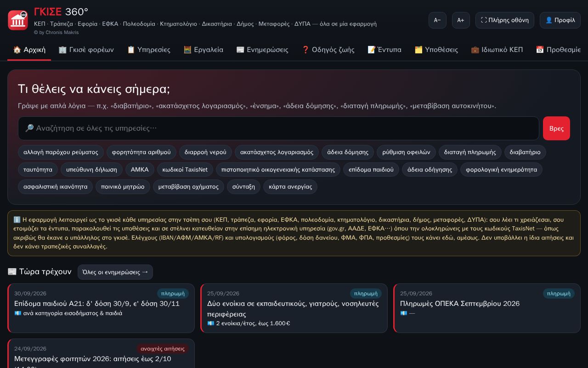The width and height of the screenshot is (588, 368).
Task: Click the κάρτα ανεργίας chip
Action: [290, 187]
